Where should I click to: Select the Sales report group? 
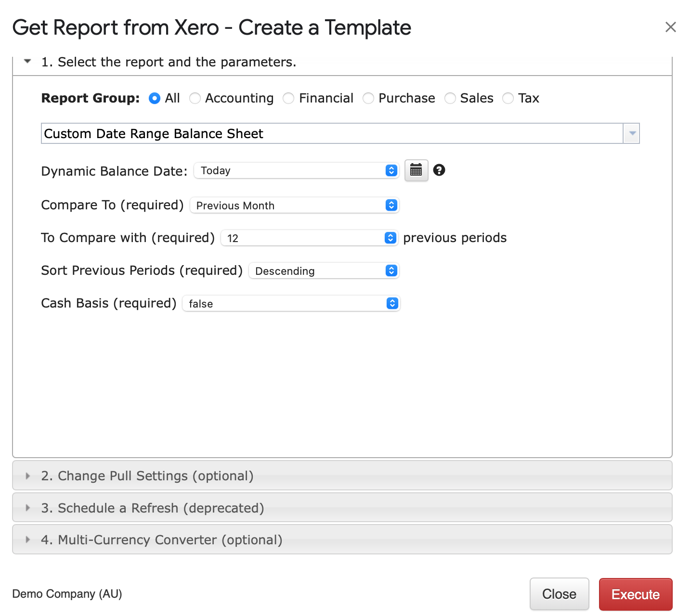click(x=450, y=98)
